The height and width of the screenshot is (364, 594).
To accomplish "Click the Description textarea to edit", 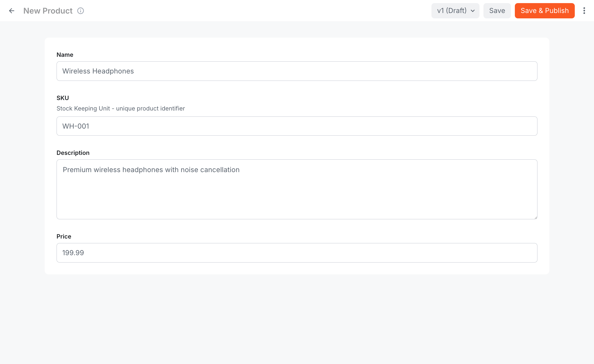I will pos(297,189).
